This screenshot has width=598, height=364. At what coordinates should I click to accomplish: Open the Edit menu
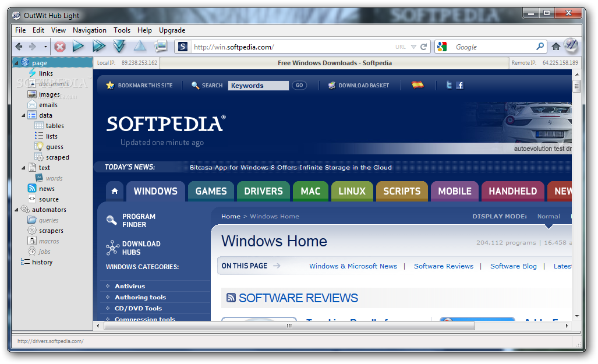(x=38, y=30)
